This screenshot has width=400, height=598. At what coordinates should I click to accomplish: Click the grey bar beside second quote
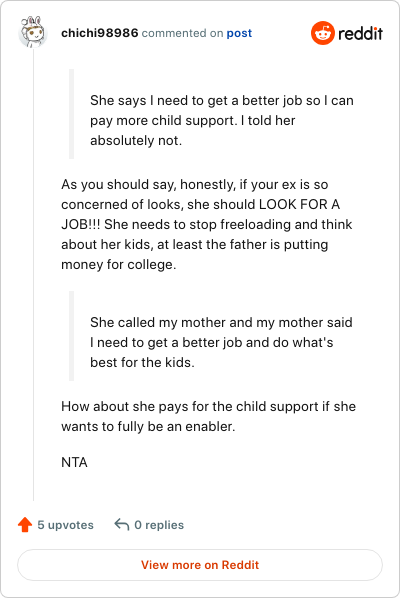click(x=71, y=336)
